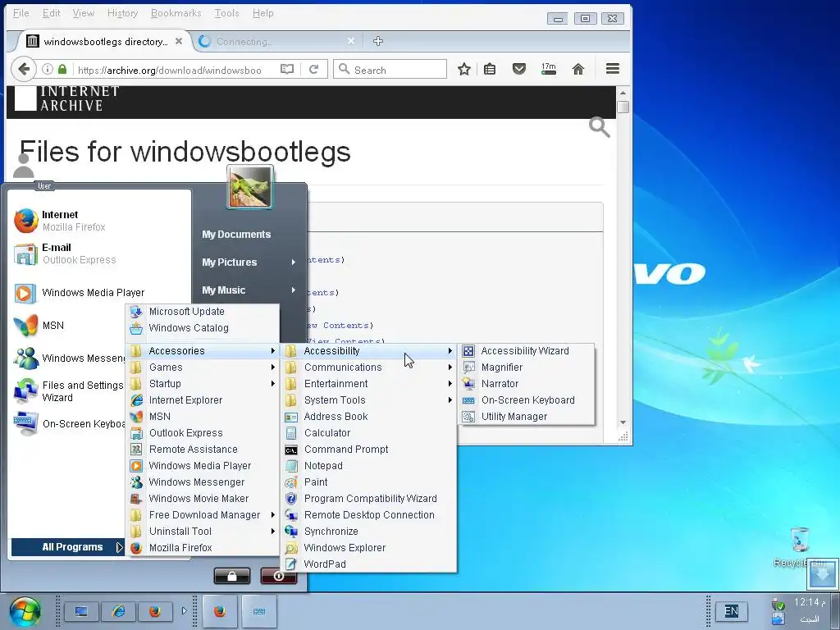Click the Mozilla Firefox icon in All Programs list
Screen dimensions: 840x630
coord(136,547)
